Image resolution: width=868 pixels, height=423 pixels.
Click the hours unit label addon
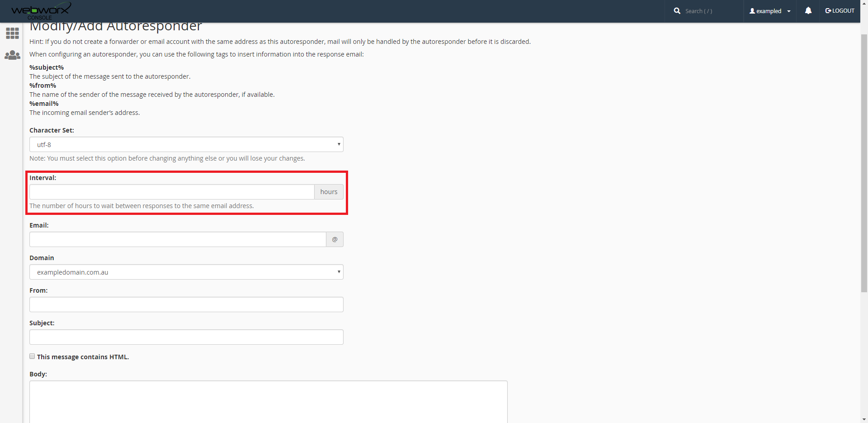click(x=329, y=192)
